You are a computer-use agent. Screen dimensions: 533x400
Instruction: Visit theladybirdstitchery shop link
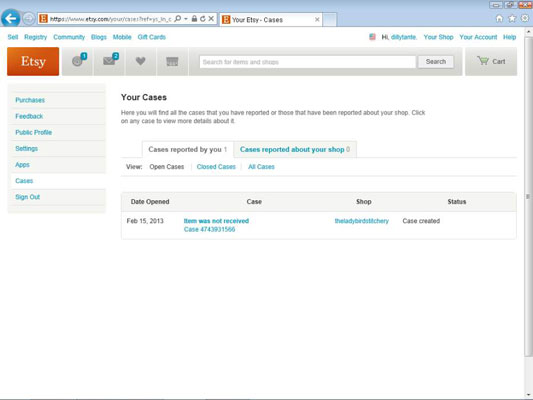point(362,221)
